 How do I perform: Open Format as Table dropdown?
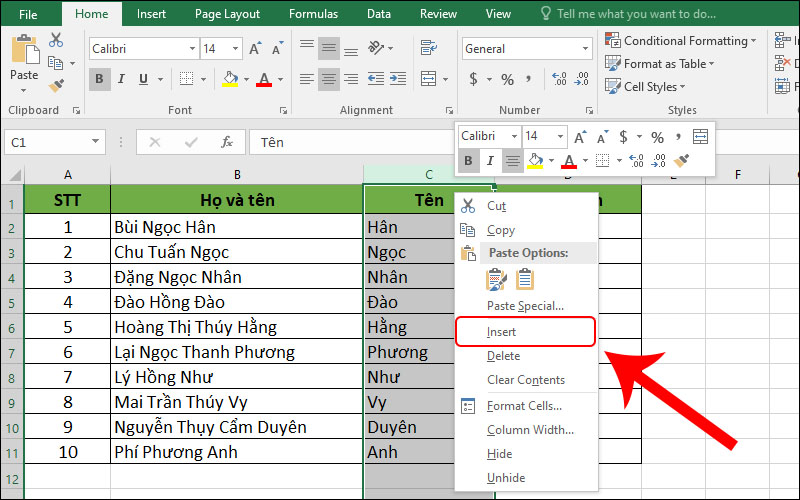click(659, 64)
